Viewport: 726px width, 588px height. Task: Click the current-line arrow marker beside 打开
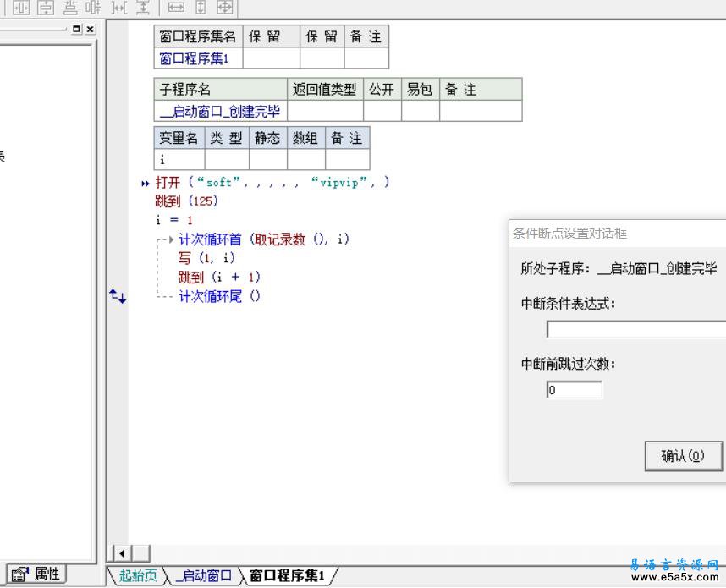click(x=145, y=184)
